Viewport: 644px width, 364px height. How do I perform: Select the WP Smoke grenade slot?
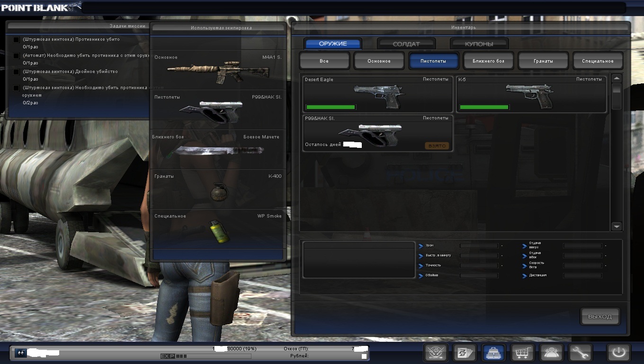tap(218, 231)
